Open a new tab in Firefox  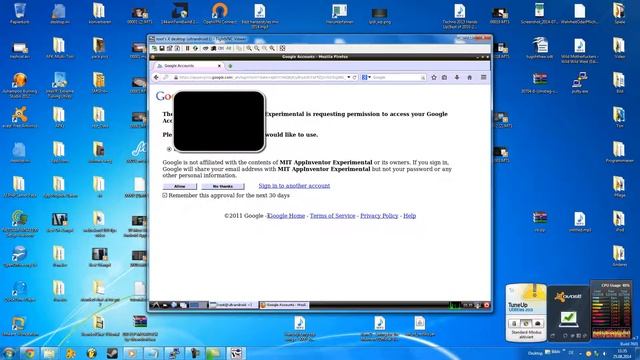click(x=230, y=66)
